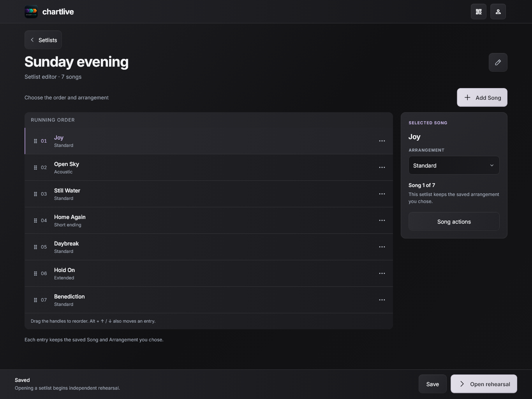Click the drag handle for Open Sky
Image resolution: width=532 pixels, height=399 pixels.
pos(35,168)
